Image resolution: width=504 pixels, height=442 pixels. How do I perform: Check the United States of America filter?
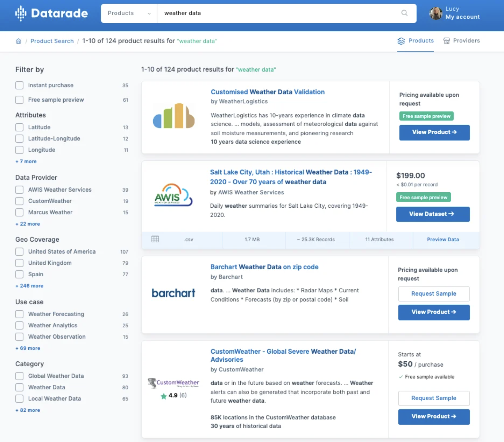coord(19,252)
